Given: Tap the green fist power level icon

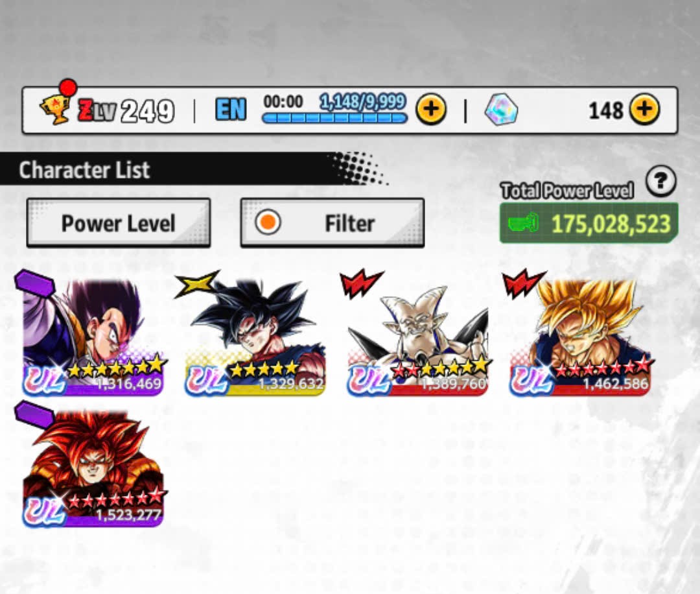Looking at the screenshot, I should click(x=523, y=223).
